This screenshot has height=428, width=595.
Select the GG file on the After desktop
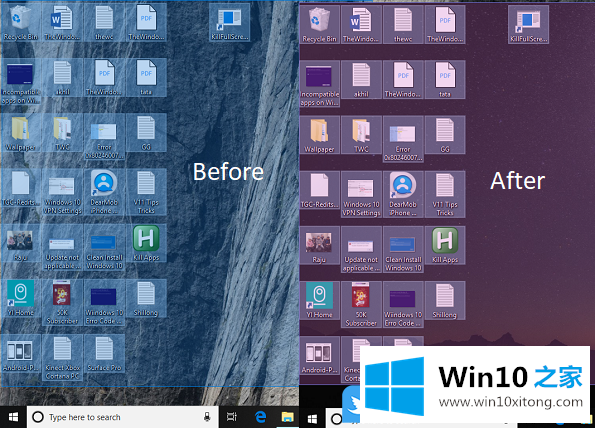point(445,135)
